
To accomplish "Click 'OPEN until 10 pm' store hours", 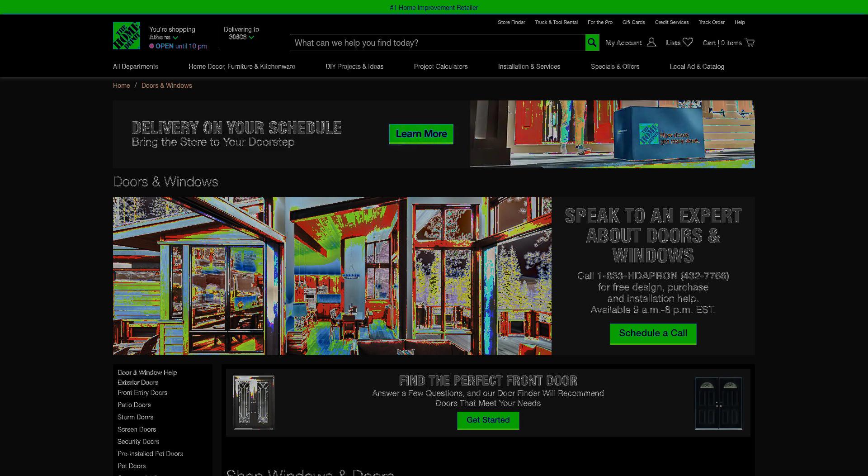I will click(178, 46).
